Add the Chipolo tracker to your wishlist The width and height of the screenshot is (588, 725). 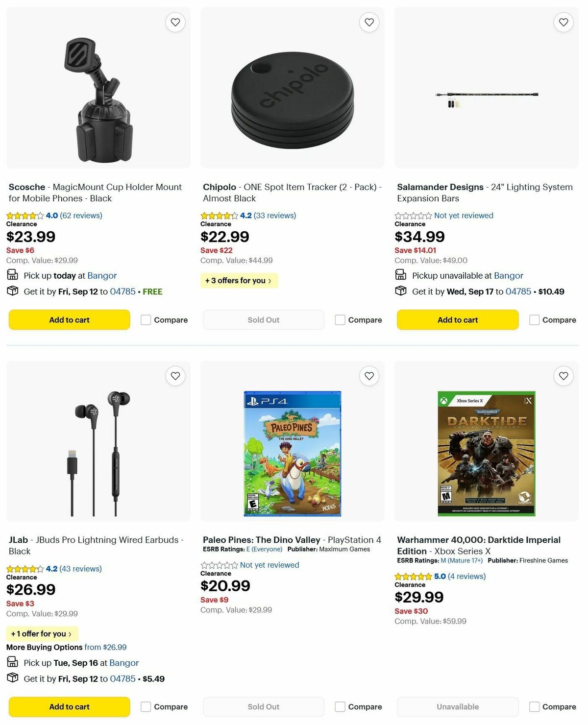[x=369, y=22]
